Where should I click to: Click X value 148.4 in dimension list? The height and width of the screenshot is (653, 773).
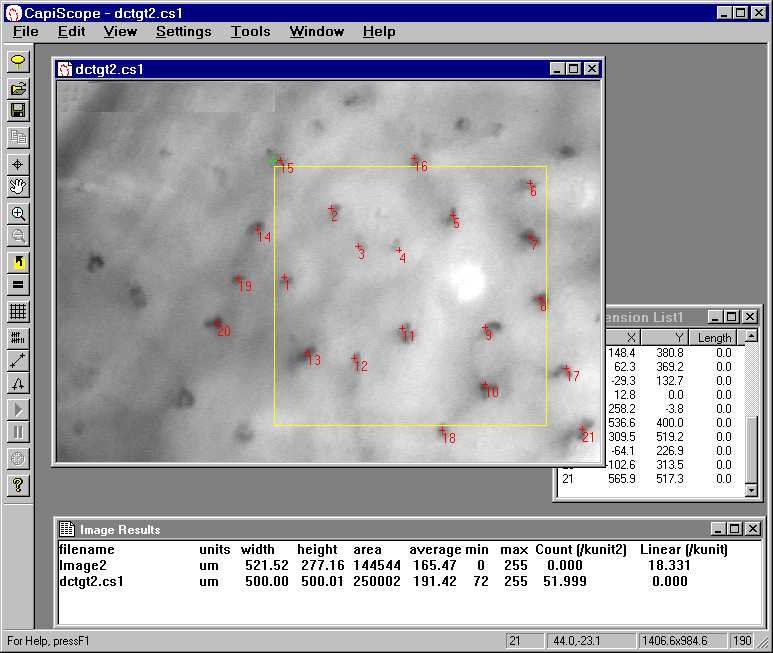coord(621,353)
